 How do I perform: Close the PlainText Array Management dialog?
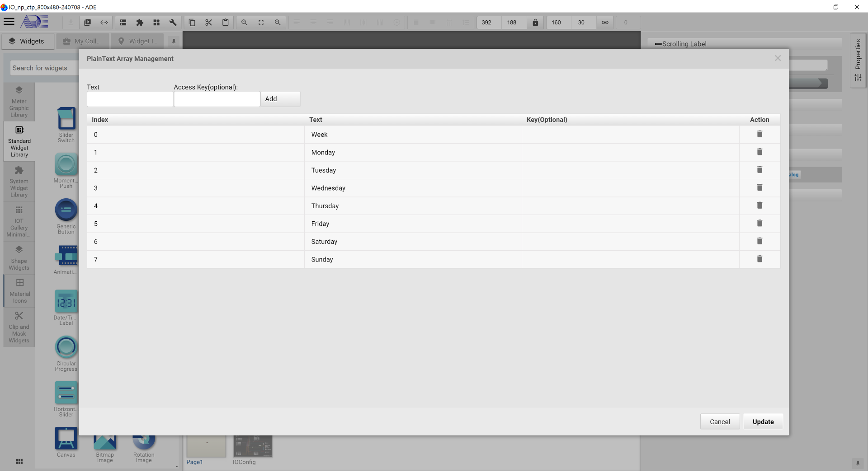coord(778,58)
